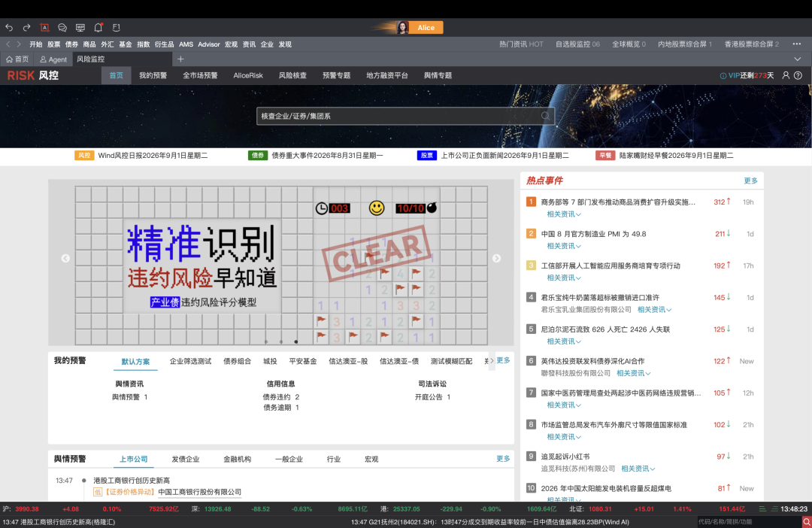Expand 相关资讯 under PMI 为 49.8 event
The width and height of the screenshot is (812, 528).
(x=564, y=246)
